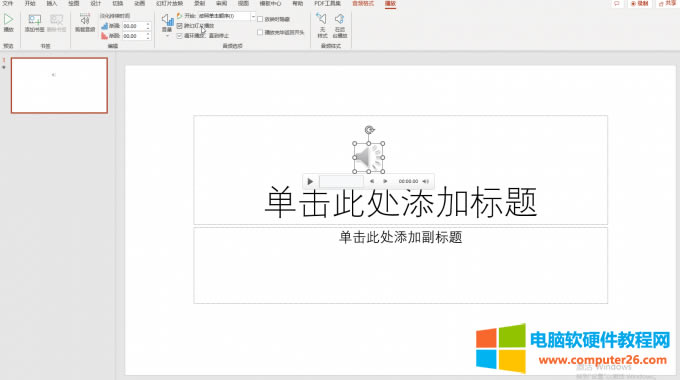Enable Rewind after Playing checkbox
The width and height of the screenshot is (680, 380).
point(260,32)
